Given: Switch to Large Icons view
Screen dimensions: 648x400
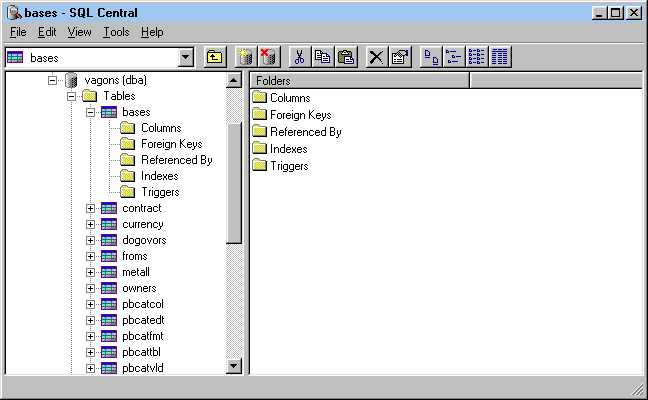Looking at the screenshot, I should (431, 57).
